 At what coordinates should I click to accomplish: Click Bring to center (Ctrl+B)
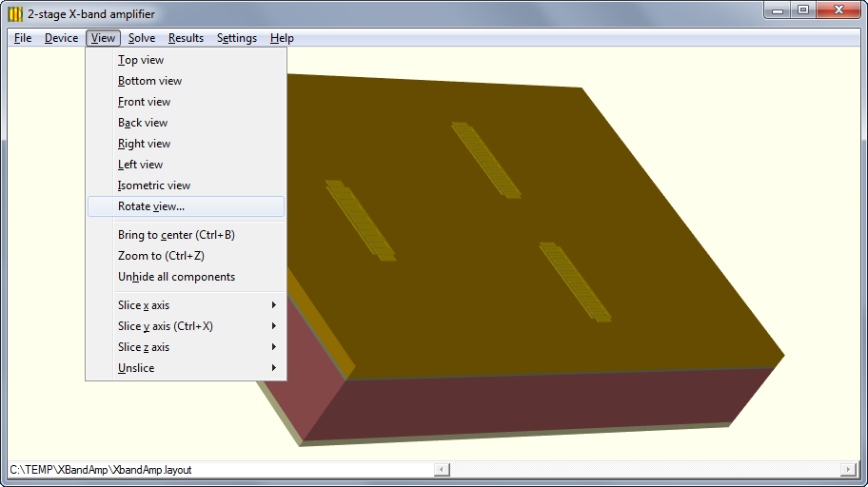point(186,235)
